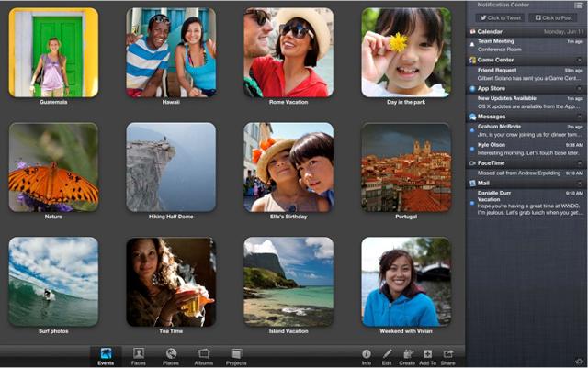The image size is (588, 368).
Task: Select the Portugal event thumbnail
Action: (x=405, y=167)
